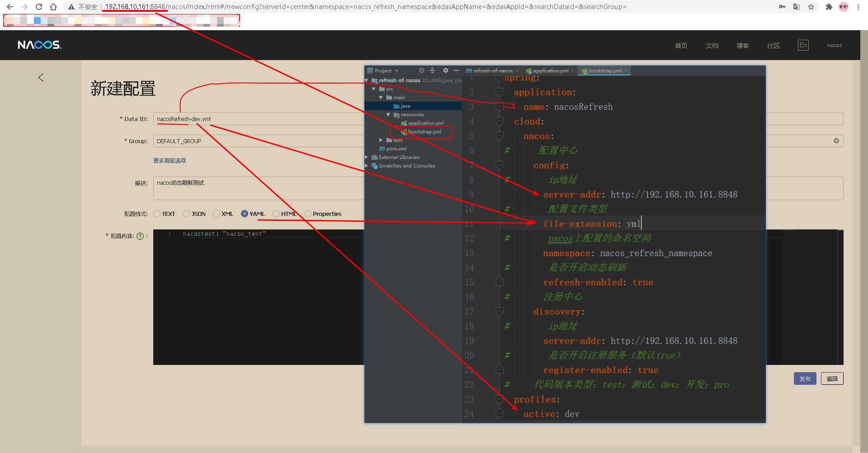Click the browser forward arrow
Image resolution: width=868 pixels, height=453 pixels.
point(24,7)
